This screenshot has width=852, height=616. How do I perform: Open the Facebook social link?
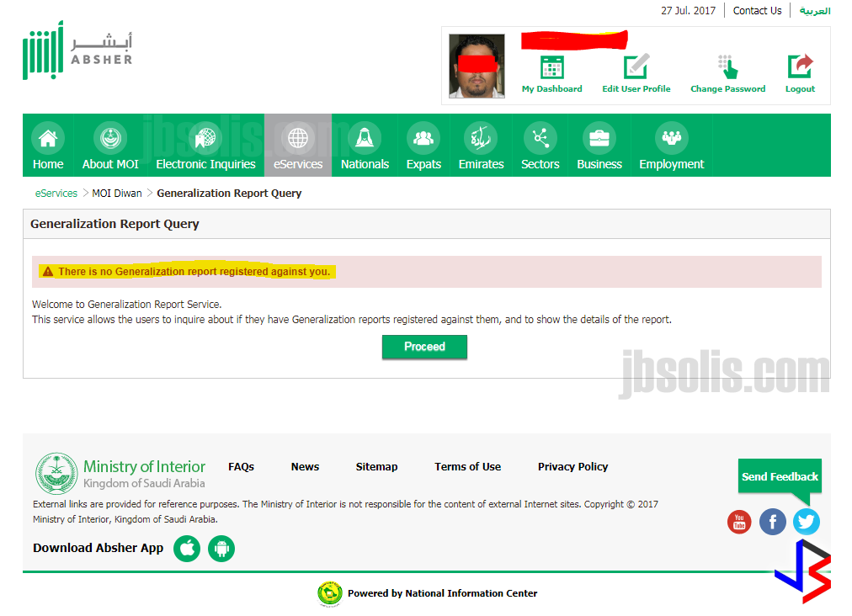[x=773, y=522]
